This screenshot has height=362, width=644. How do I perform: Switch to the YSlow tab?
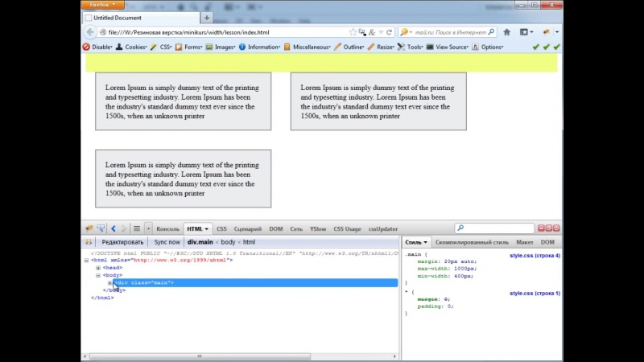(x=318, y=229)
